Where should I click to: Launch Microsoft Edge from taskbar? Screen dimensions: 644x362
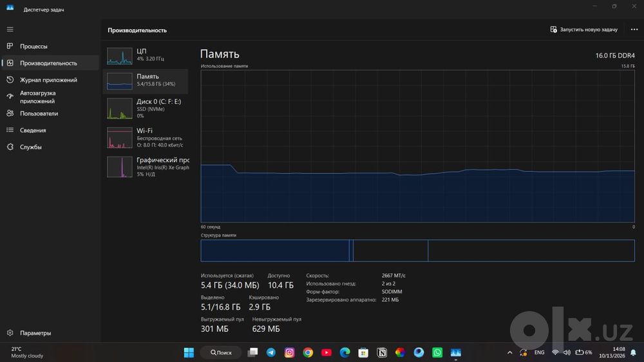tap(345, 352)
